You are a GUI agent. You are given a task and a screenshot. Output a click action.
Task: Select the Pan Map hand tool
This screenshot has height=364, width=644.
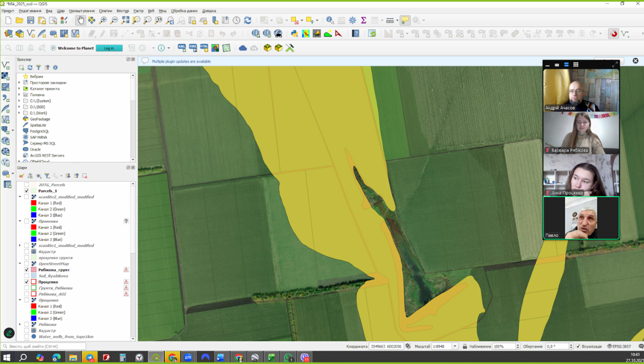81,20
